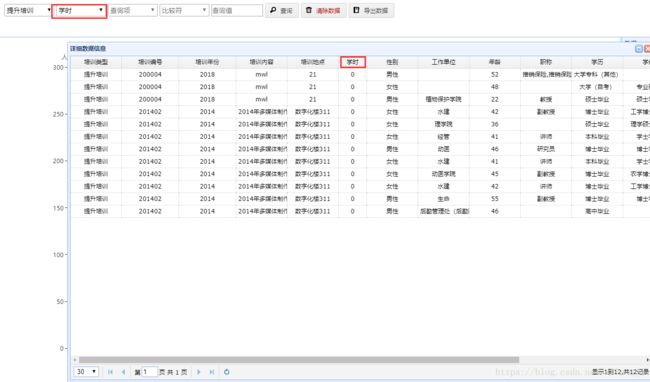Image resolution: width=650 pixels, height=382 pixels.
Task: Sort by the 培训内容 column header
Action: click(262, 62)
